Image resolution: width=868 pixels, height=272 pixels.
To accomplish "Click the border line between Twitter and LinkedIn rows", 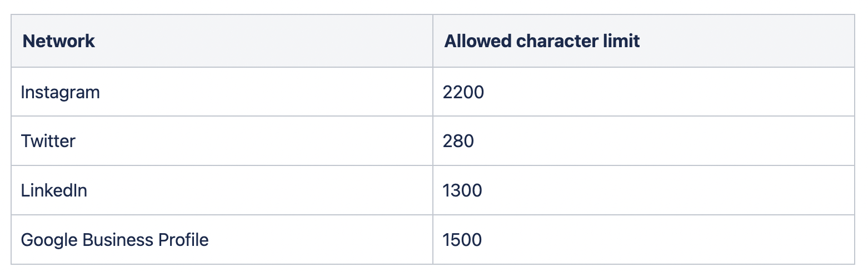I will 433,165.
